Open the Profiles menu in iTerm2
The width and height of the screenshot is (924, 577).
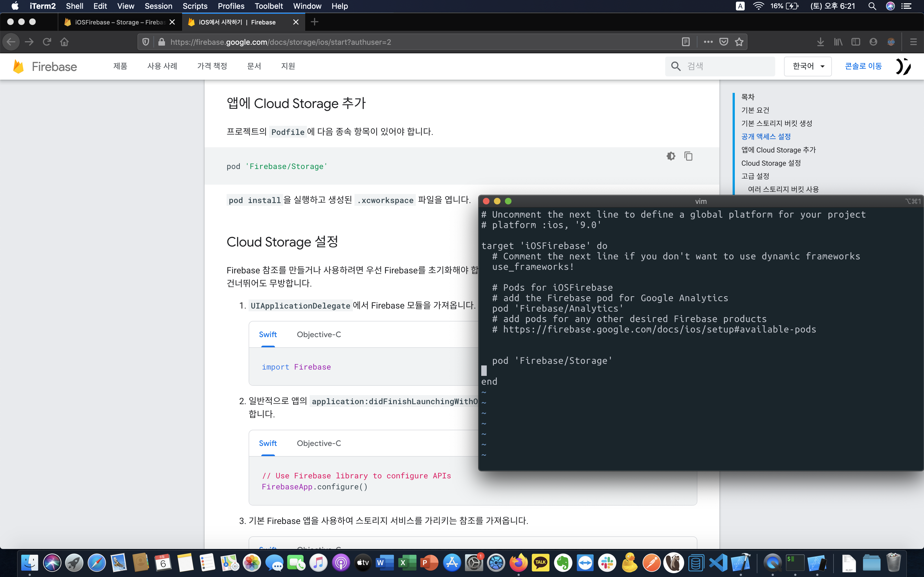pos(231,6)
